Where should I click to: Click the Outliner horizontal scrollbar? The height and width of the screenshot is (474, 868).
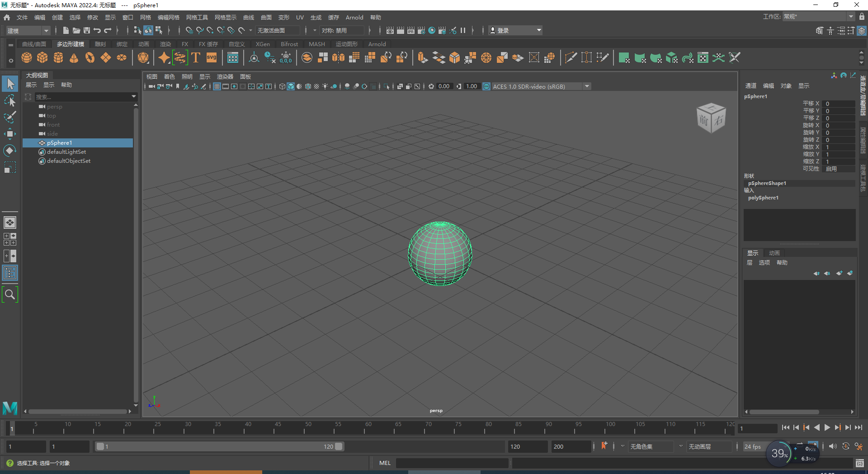(x=77, y=411)
